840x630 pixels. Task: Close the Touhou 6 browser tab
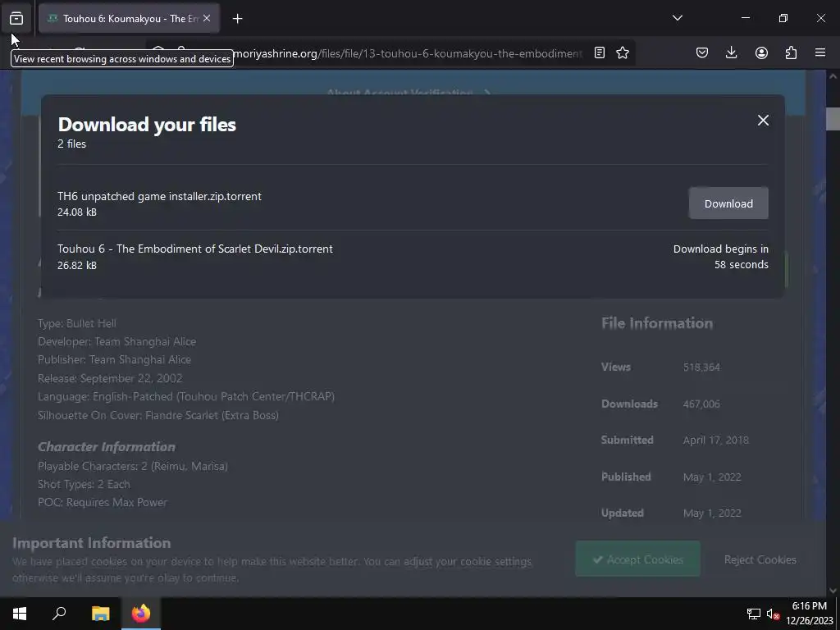pyautogui.click(x=206, y=18)
